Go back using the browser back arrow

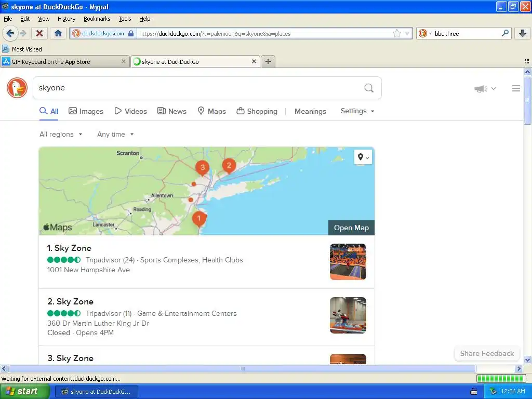(x=10, y=33)
